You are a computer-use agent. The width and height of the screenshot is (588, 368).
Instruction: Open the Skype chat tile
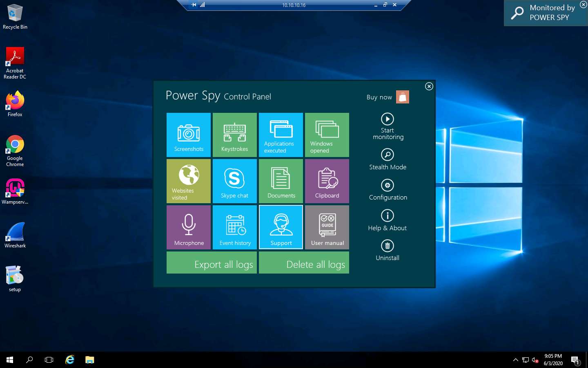pos(235,181)
